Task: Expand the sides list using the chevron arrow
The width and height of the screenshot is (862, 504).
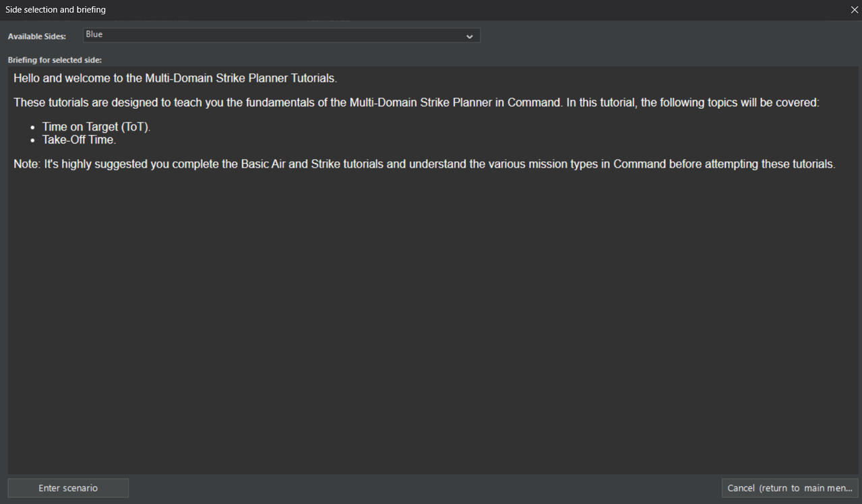Action: pos(470,36)
